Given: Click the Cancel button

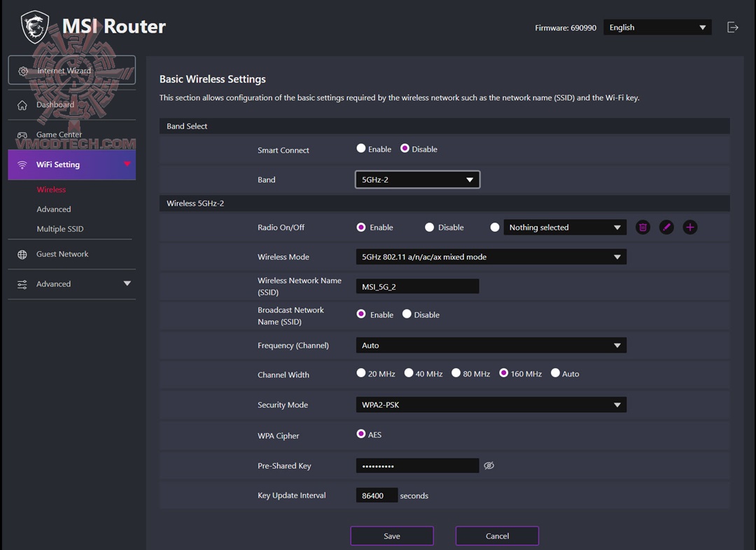Looking at the screenshot, I should [497, 536].
